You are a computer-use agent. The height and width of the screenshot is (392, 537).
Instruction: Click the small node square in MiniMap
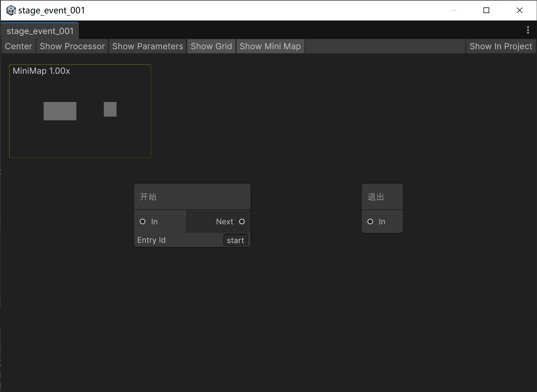110,109
